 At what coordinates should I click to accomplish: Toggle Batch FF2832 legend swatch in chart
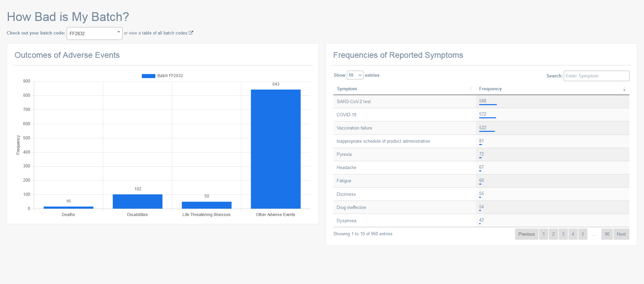point(148,76)
